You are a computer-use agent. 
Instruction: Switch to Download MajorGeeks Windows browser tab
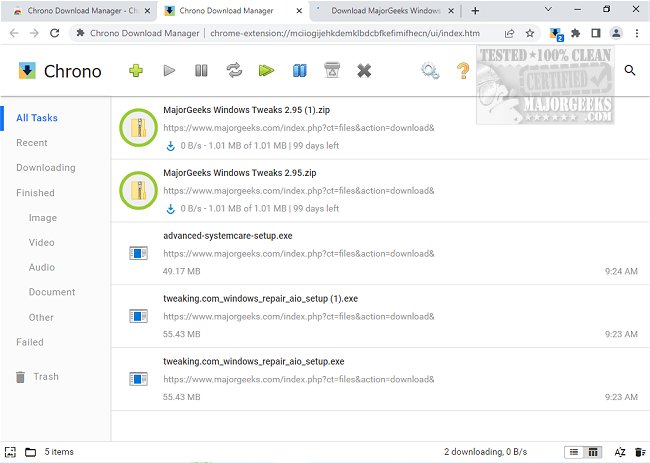[x=385, y=10]
